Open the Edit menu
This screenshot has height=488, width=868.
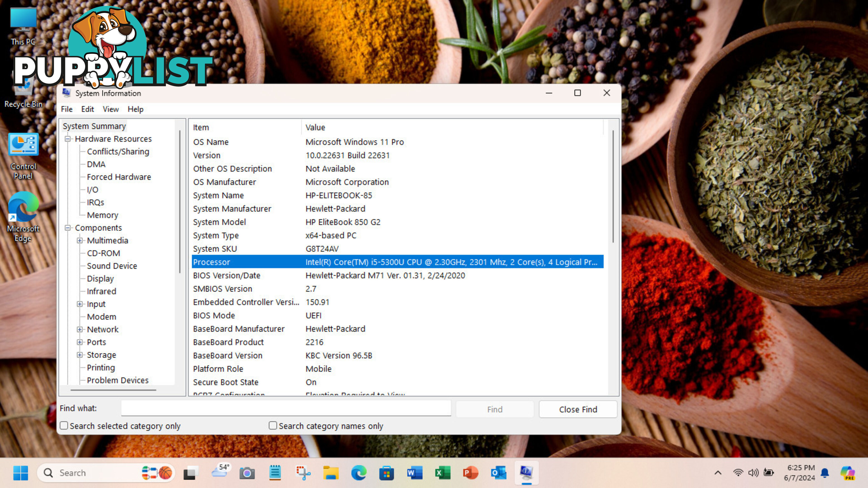pos(88,109)
